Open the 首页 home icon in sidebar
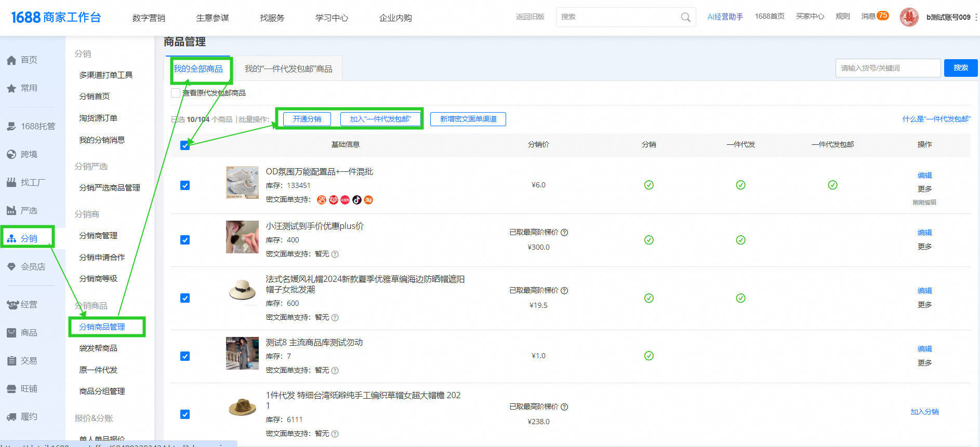The width and height of the screenshot is (980, 447). click(x=11, y=60)
